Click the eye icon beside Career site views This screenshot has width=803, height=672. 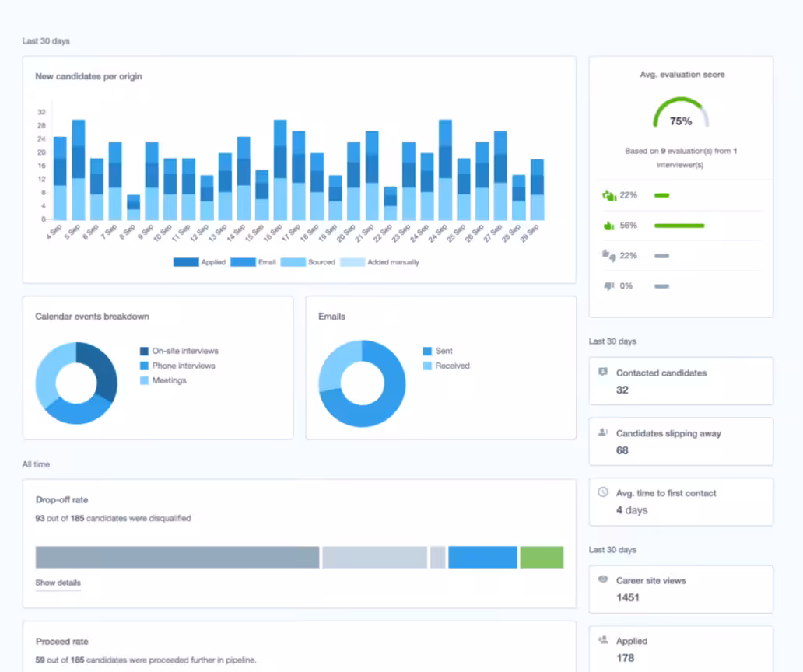click(x=603, y=579)
